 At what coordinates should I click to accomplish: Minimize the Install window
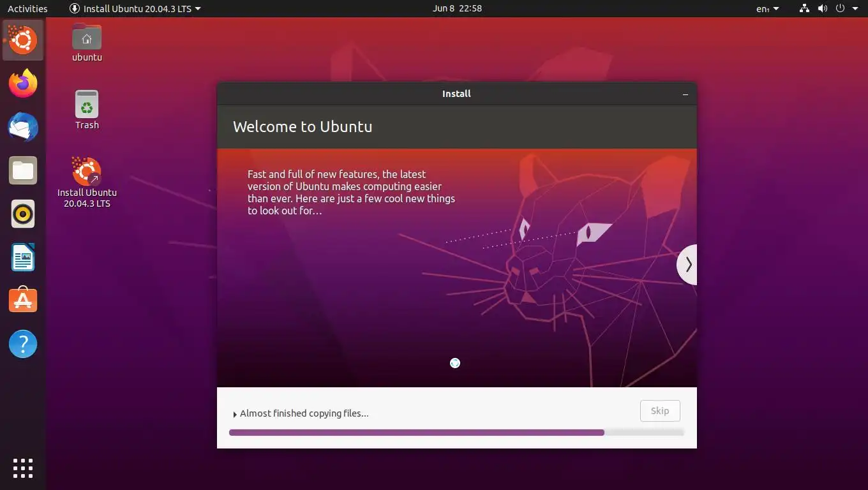tap(685, 94)
